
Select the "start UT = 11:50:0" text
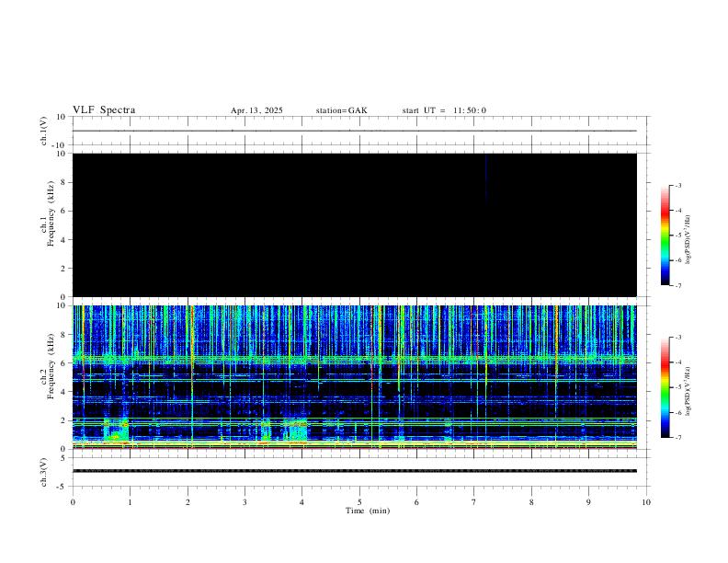pyautogui.click(x=444, y=110)
